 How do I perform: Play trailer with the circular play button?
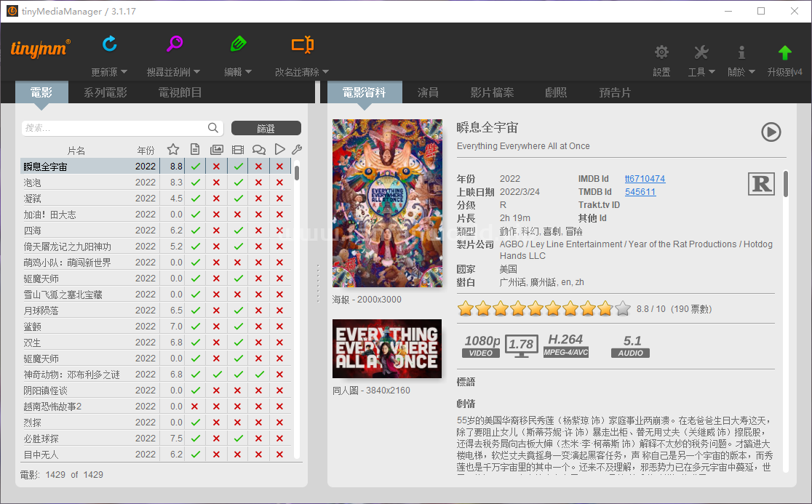pyautogui.click(x=771, y=132)
